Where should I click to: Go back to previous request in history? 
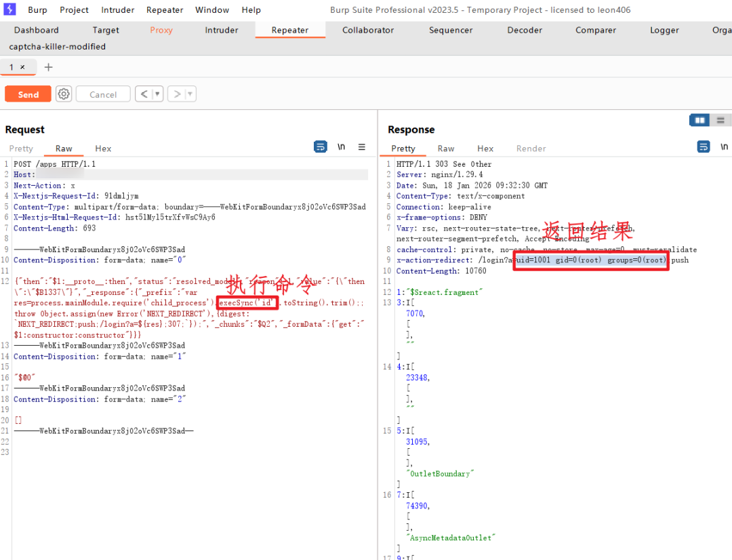[x=144, y=94]
